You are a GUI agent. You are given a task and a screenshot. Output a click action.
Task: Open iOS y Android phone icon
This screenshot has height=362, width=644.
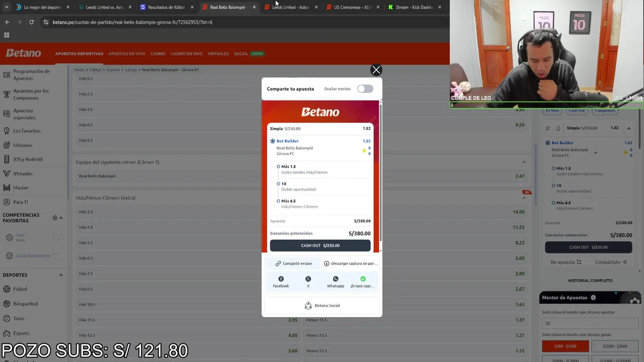7,159
